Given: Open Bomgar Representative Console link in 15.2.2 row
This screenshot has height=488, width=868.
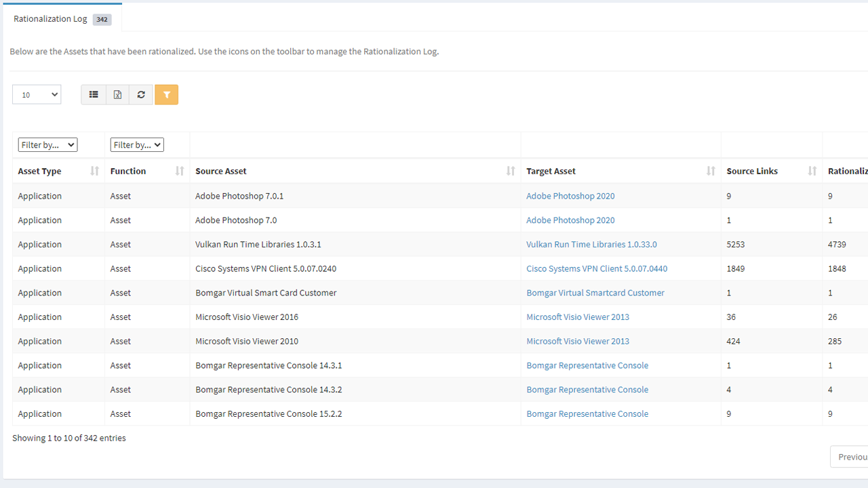Looking at the screenshot, I should coord(587,414).
